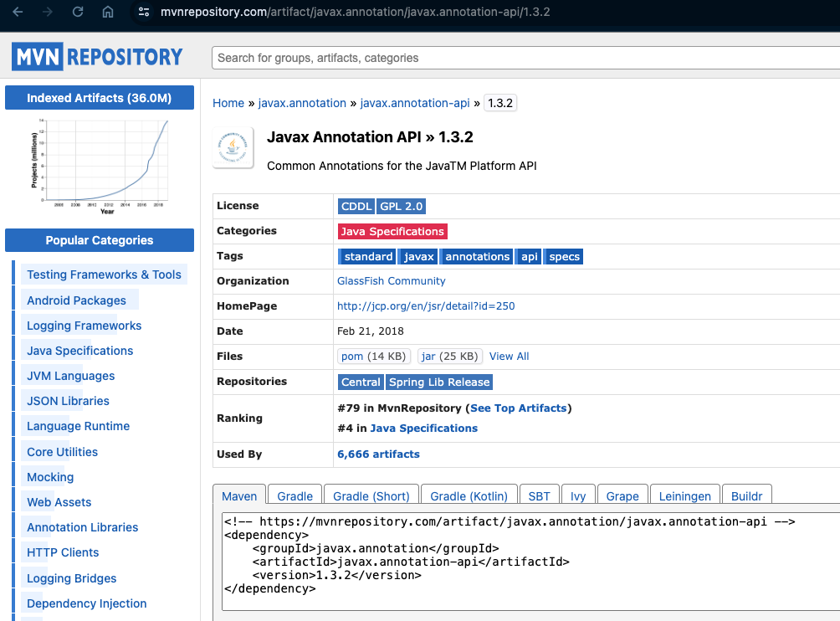Click the Indexed Artifacts (36.0M) header
Screen dimensions: 840x621
[x=99, y=98]
